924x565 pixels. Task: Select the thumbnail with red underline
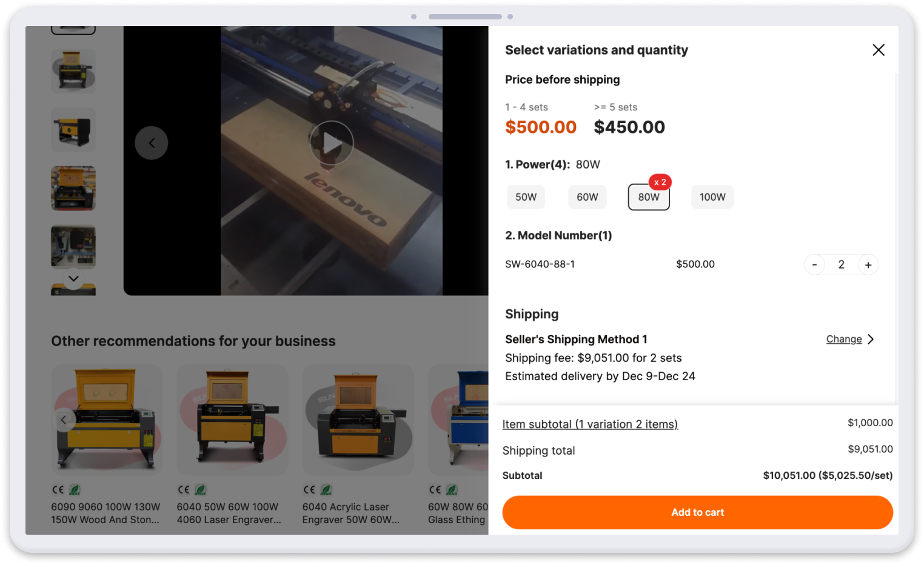(x=73, y=189)
